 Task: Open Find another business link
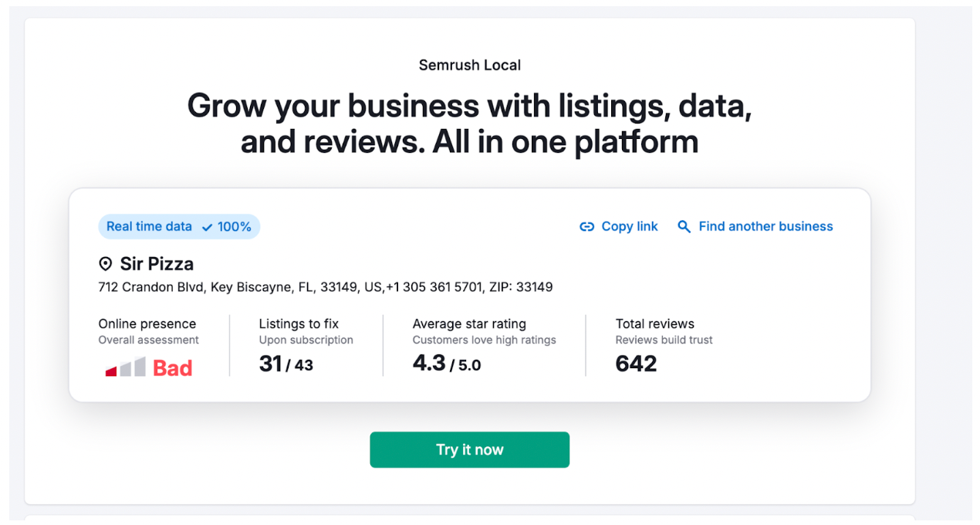(765, 226)
